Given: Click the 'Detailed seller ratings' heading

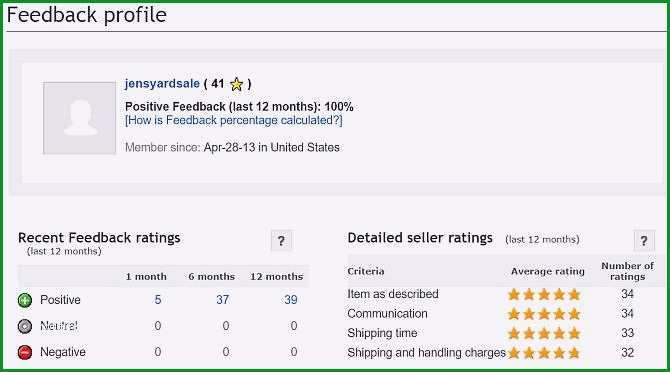Looking at the screenshot, I should [420, 238].
